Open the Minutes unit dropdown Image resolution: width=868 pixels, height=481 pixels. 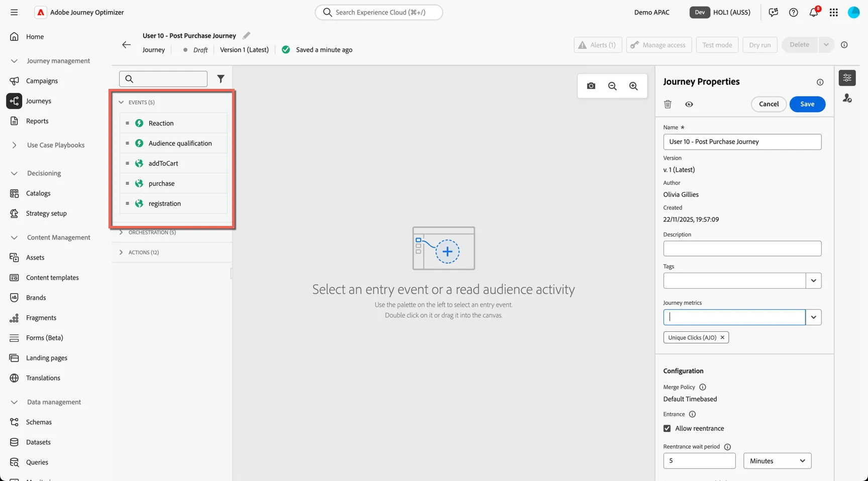click(x=777, y=461)
